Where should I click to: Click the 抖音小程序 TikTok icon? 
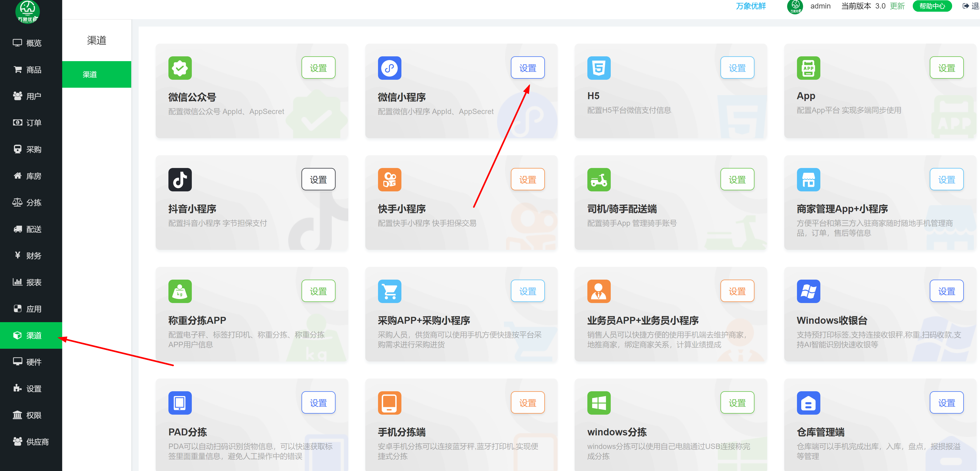[x=180, y=180]
